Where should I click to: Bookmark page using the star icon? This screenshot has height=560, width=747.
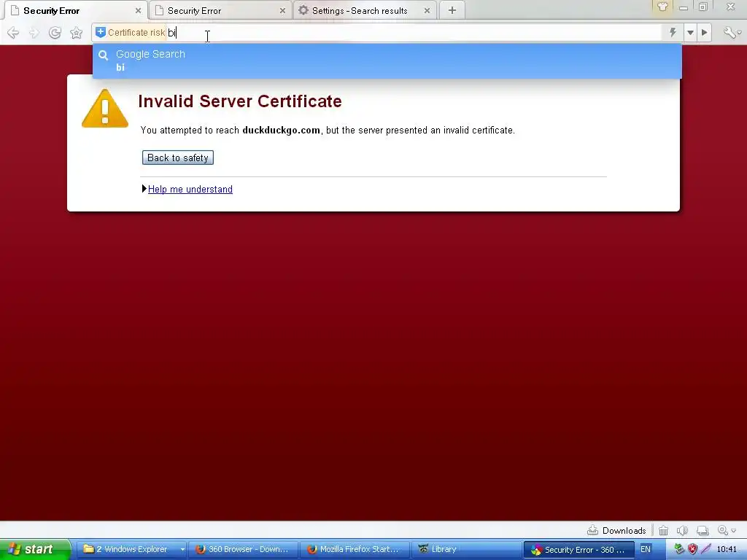[76, 33]
